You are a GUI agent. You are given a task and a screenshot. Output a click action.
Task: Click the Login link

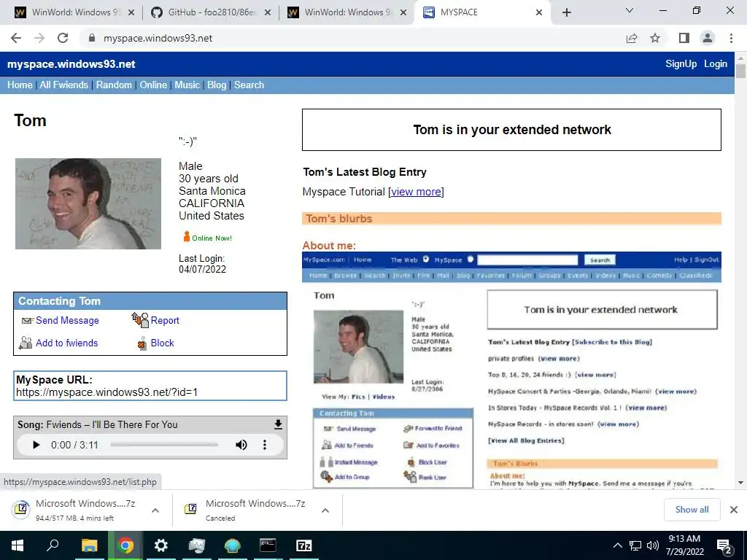(716, 64)
